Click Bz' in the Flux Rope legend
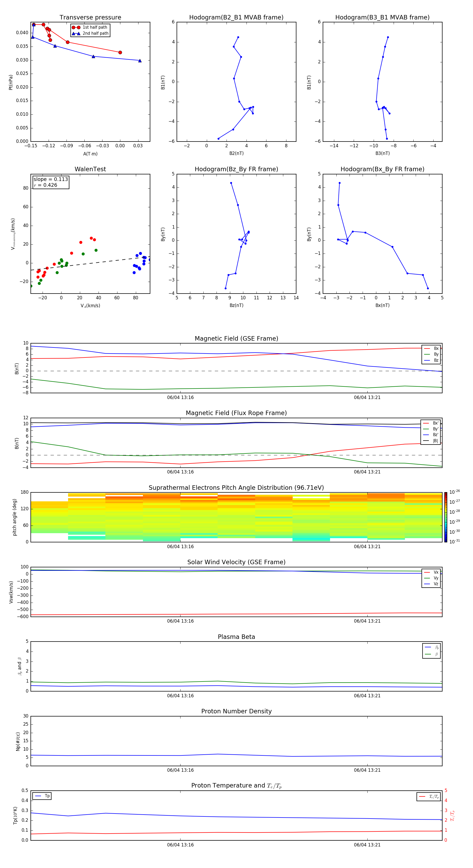Screen dimensions: 473x868 click(431, 435)
